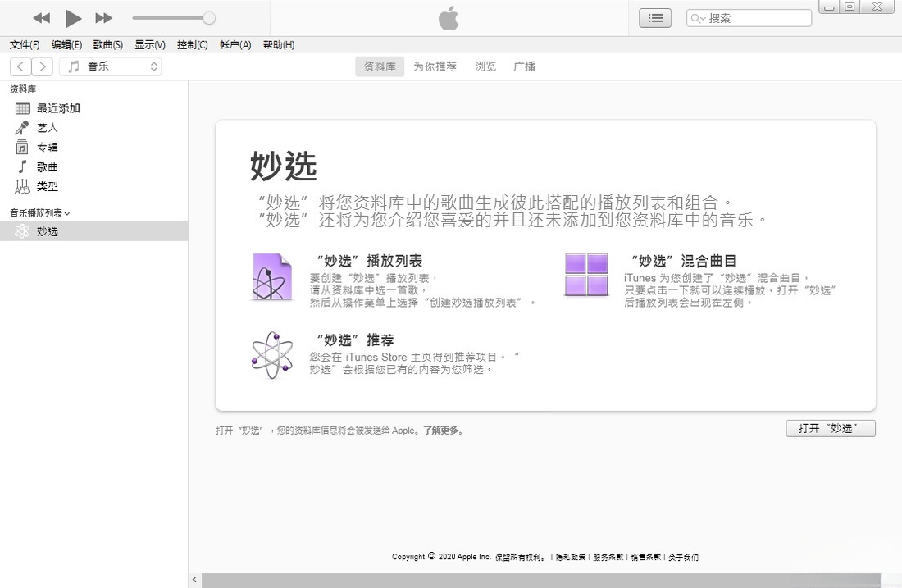Viewport: 902px width, 588px height.
Task: Click the 最近添加 grid icon
Action: (22, 108)
